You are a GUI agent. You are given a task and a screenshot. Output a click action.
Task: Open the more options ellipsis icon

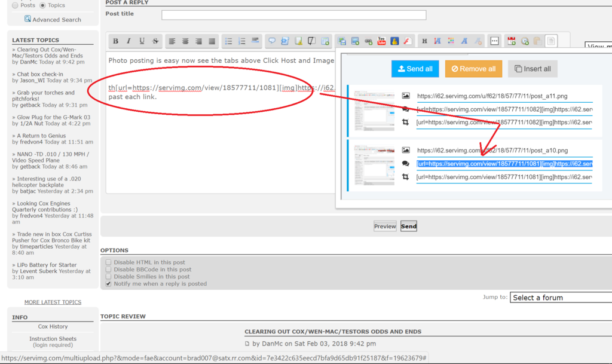point(494,41)
